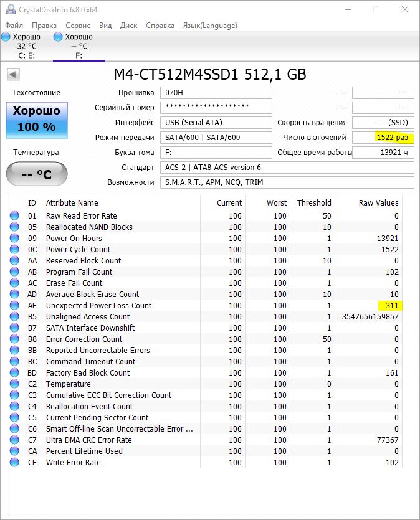420x520 pixels.
Task: Click the status circle for Percent Lifetime Used
Action: tap(14, 451)
